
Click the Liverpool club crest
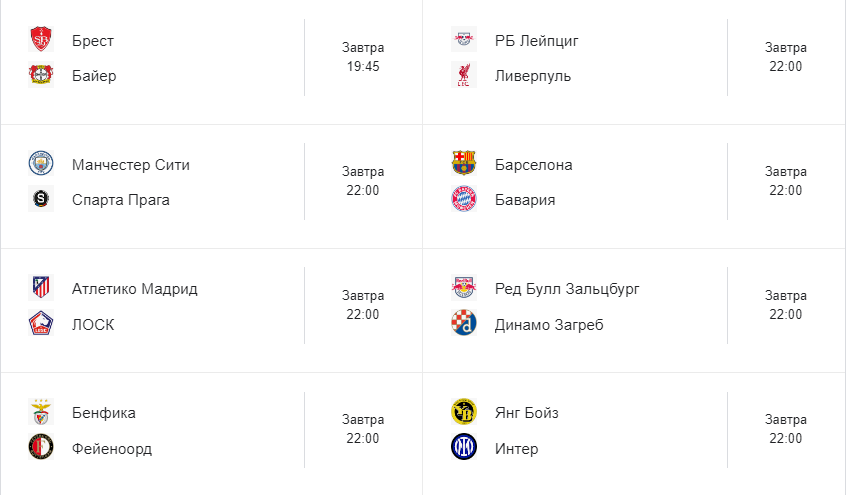464,75
